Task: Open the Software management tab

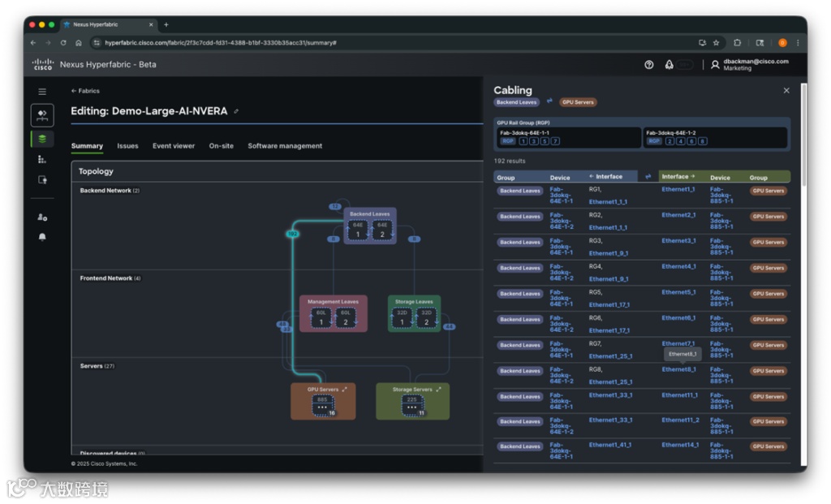Action: (x=285, y=146)
